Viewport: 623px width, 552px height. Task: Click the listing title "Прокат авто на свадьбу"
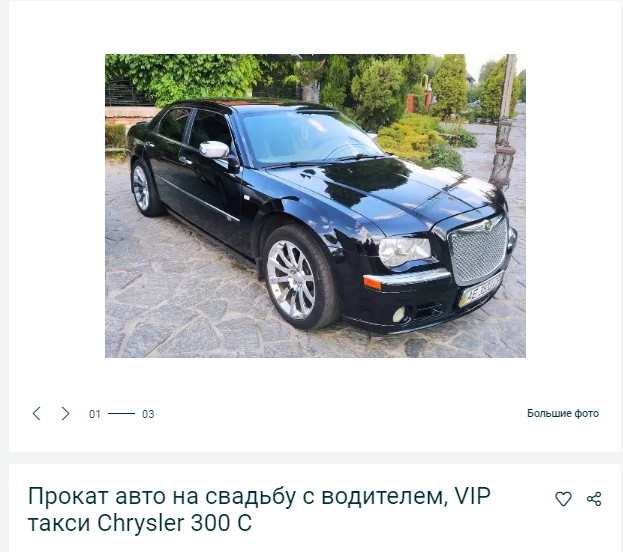pos(162,496)
